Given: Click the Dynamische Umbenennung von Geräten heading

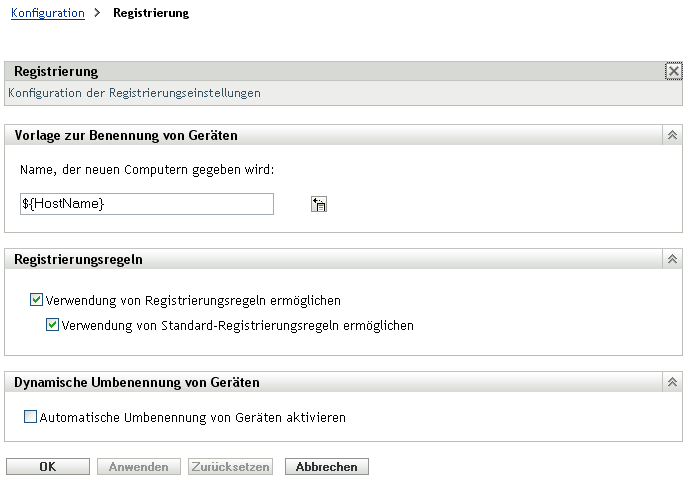Looking at the screenshot, I should coord(137,382).
